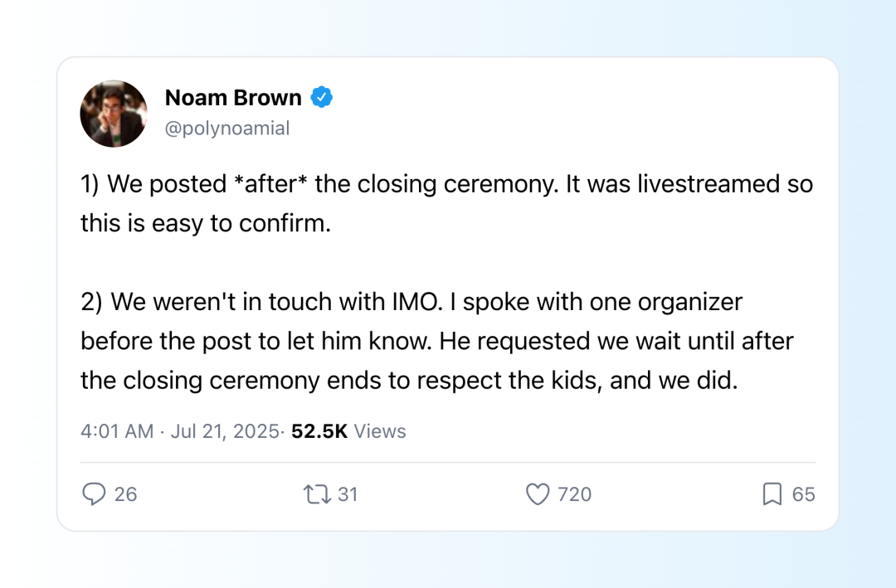Open the Noam Brown display name

233,98
